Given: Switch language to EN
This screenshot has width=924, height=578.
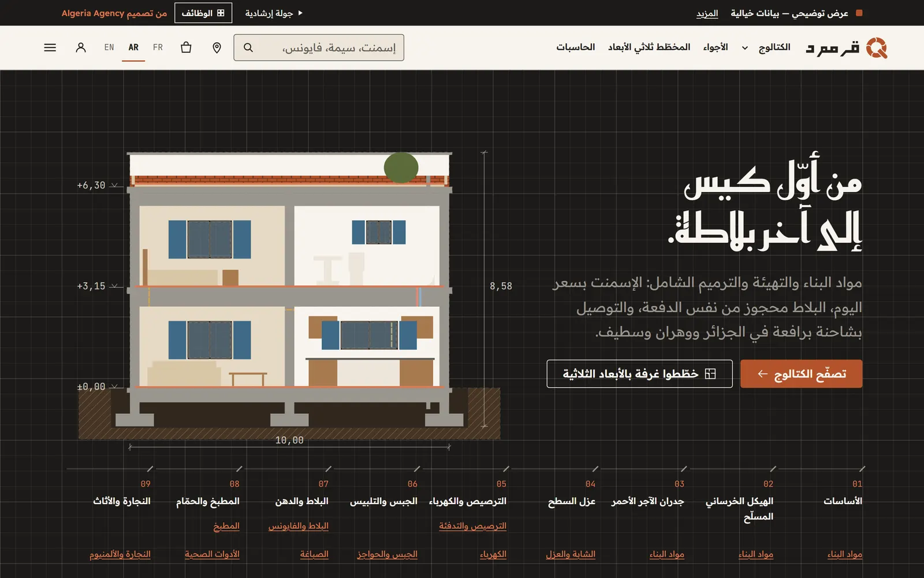Looking at the screenshot, I should [109, 47].
